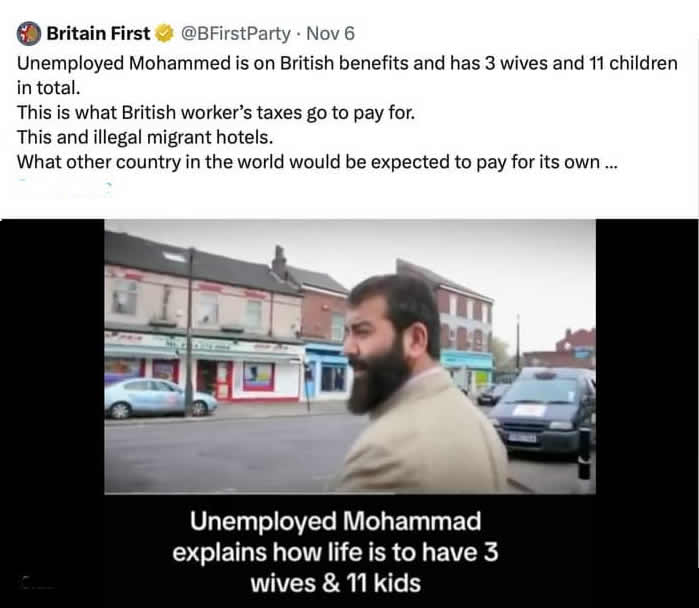
Task: Click the black letterbox bar left of the video
Action: click(x=52, y=413)
